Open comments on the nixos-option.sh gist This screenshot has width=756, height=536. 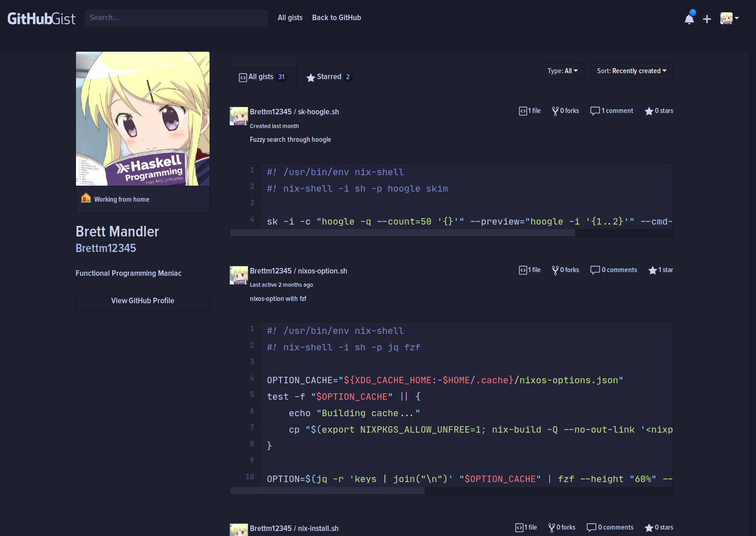click(613, 270)
